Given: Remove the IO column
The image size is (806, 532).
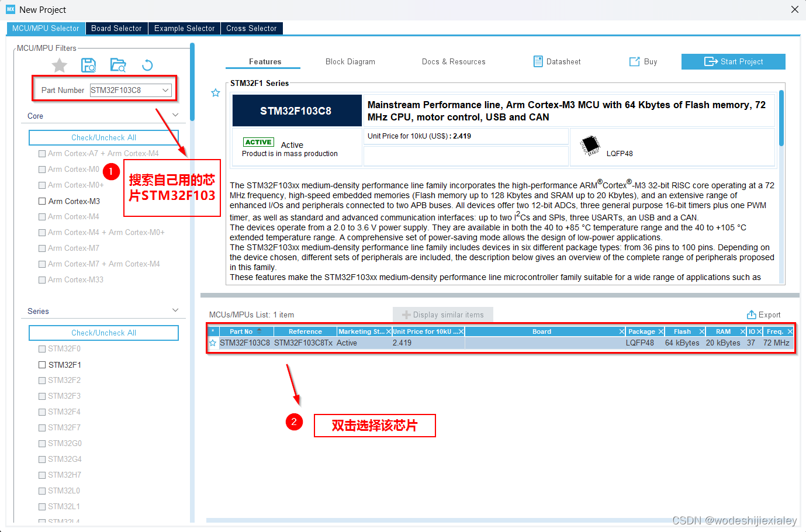Looking at the screenshot, I should [x=759, y=331].
